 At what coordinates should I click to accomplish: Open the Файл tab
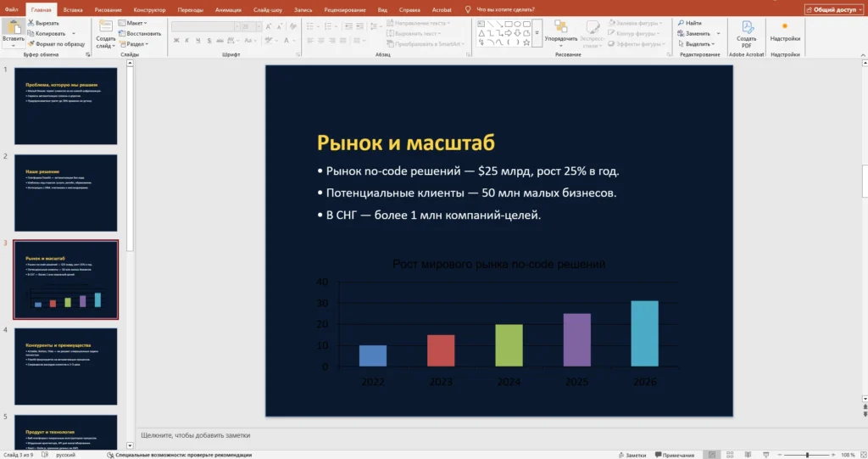(11, 9)
